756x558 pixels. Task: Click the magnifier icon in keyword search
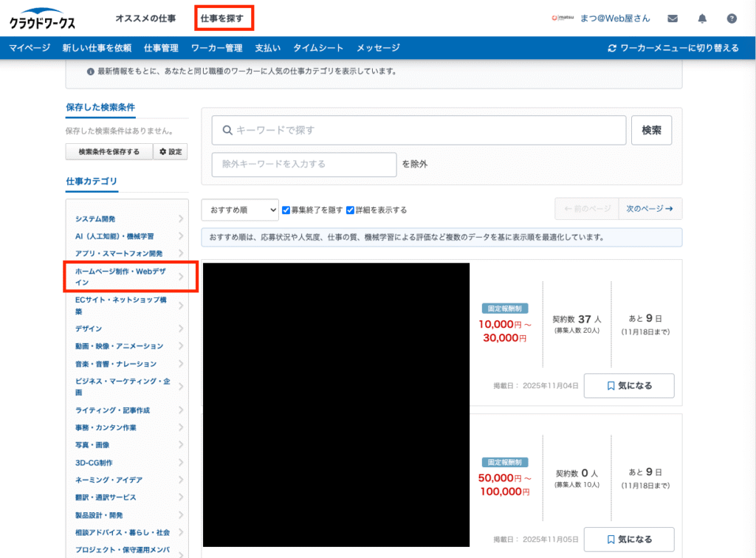coord(227,131)
